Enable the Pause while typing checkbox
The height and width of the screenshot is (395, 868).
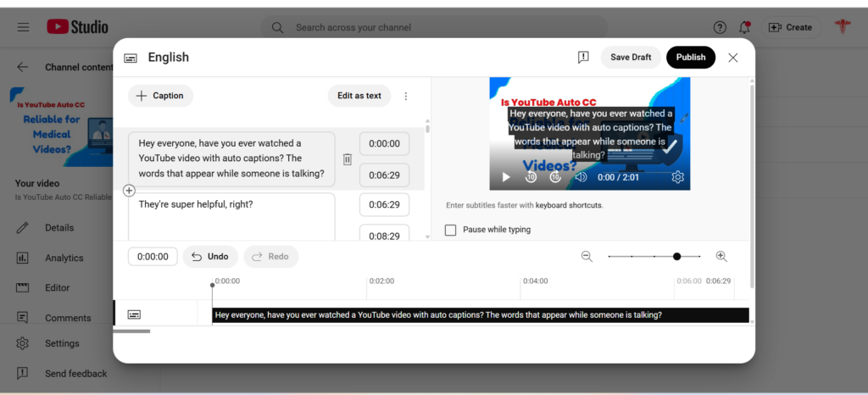(x=451, y=230)
